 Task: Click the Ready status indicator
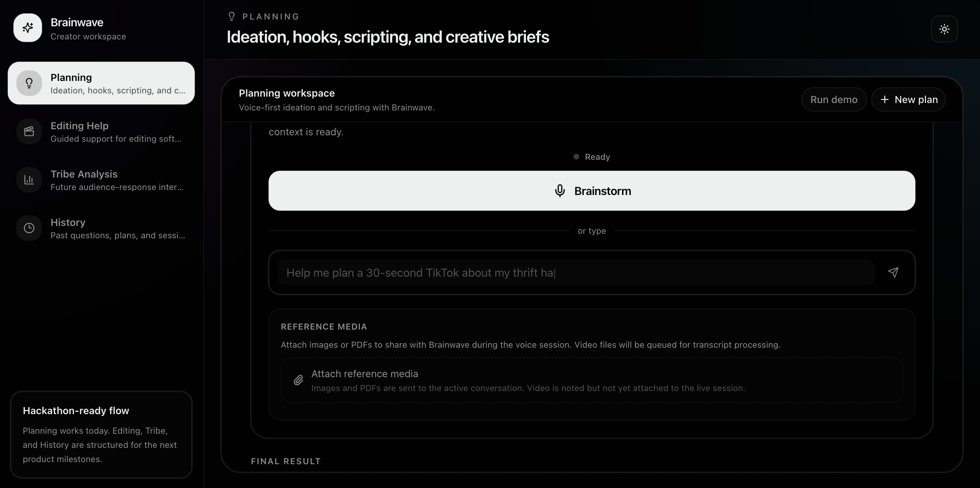tap(592, 157)
